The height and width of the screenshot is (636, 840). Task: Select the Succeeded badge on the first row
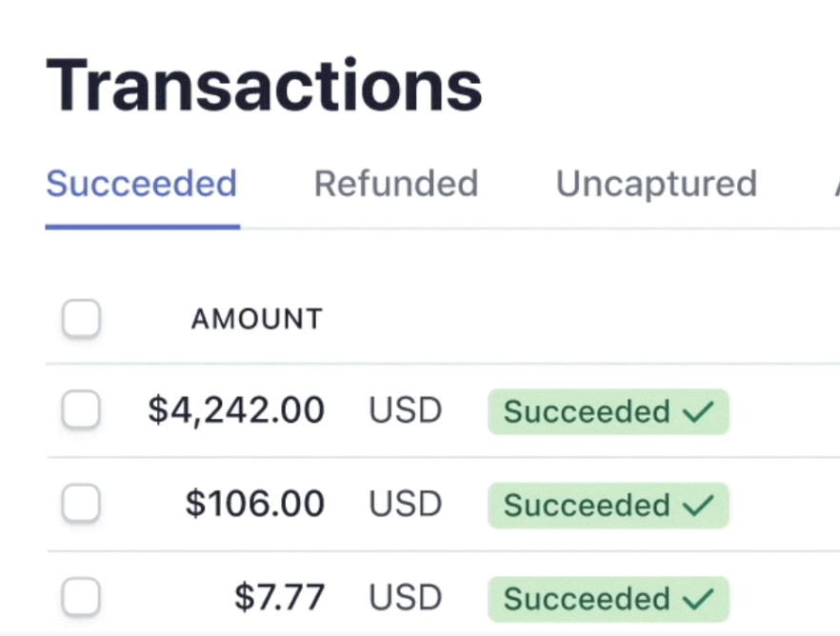(x=608, y=410)
